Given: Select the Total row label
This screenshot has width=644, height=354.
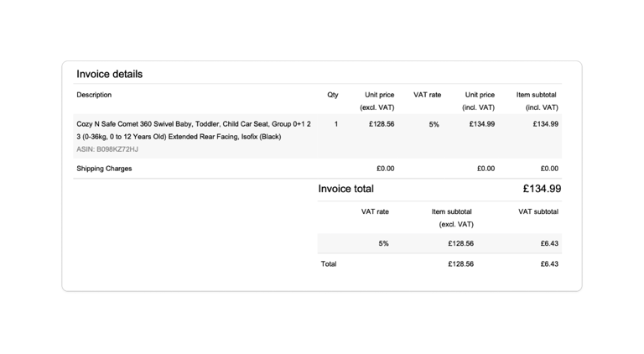Looking at the screenshot, I should pyautogui.click(x=329, y=264).
